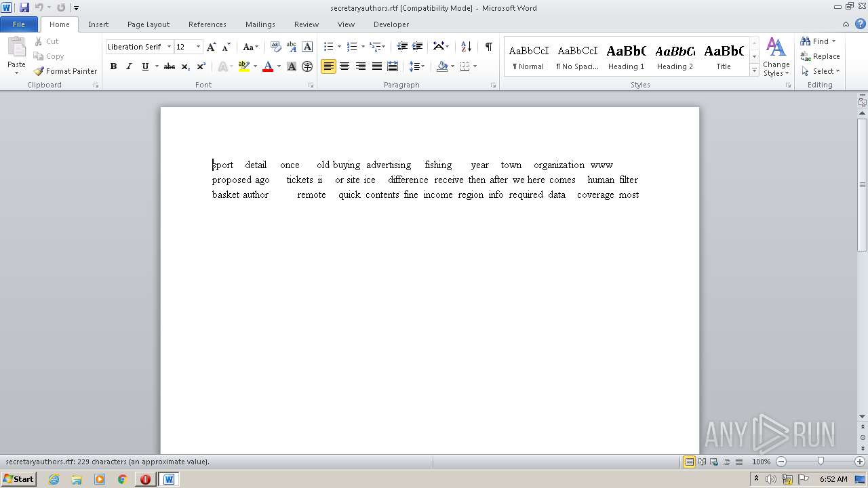The height and width of the screenshot is (488, 868).
Task: Click the Justify alignment icon
Action: [377, 66]
